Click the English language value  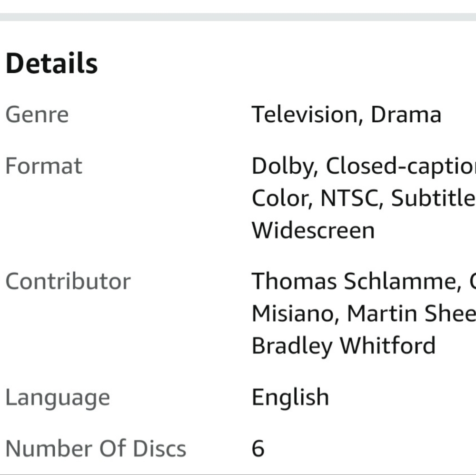[x=290, y=397]
